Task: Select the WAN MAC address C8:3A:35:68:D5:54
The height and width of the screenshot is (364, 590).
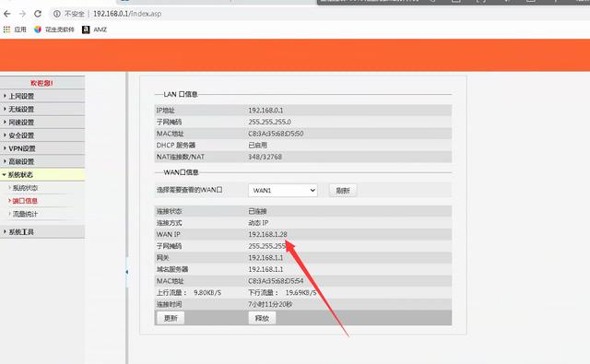Action: pos(276,281)
